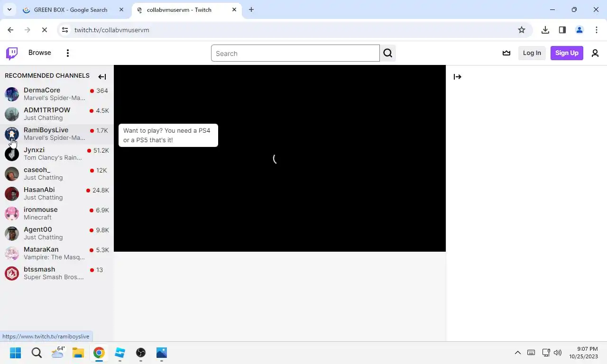Close the GREEN BOX Google Search tab

click(x=121, y=9)
